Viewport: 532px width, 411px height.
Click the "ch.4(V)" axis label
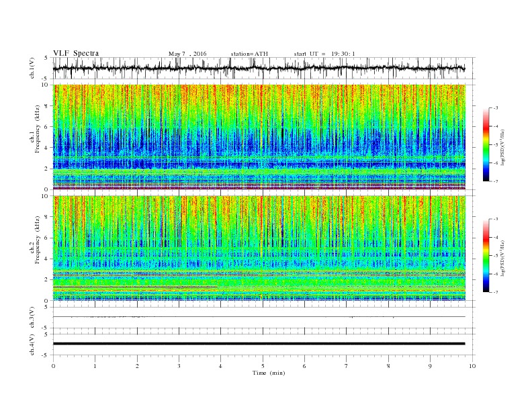[x=32, y=345]
